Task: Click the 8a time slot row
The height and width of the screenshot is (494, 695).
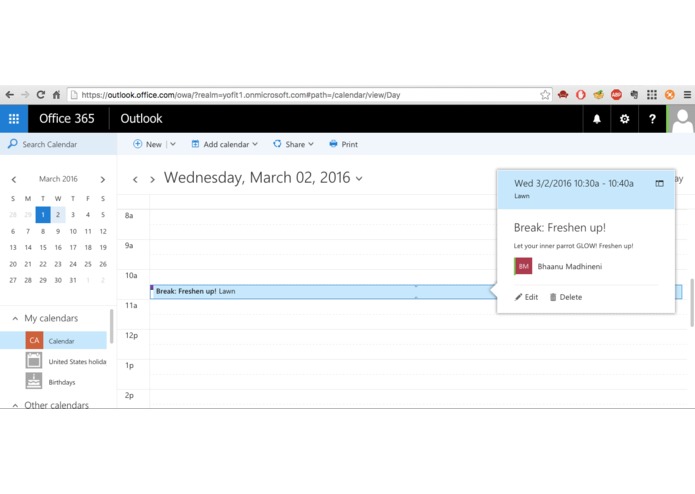Action: [x=323, y=224]
